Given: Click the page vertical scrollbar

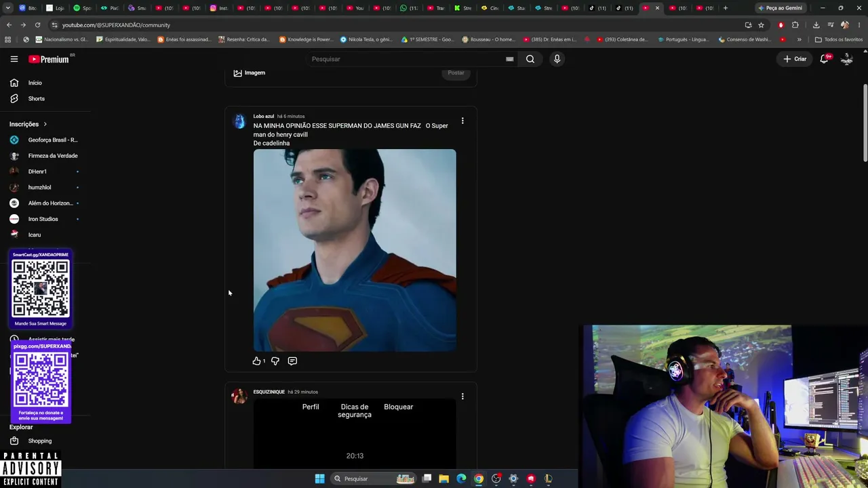Looking at the screenshot, I should point(865,122).
